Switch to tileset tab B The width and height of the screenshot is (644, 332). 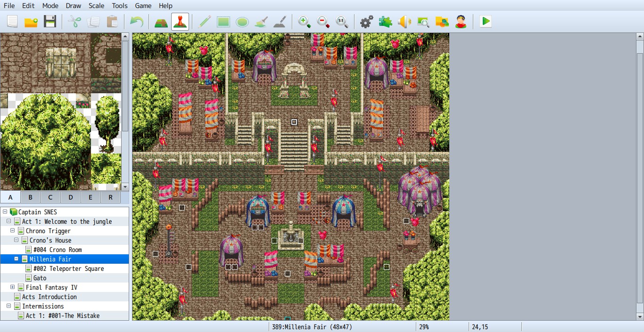click(x=30, y=197)
